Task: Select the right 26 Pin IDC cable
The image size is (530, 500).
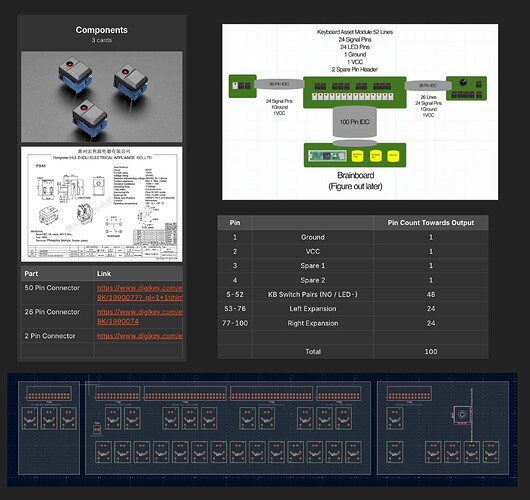Action: click(x=428, y=86)
